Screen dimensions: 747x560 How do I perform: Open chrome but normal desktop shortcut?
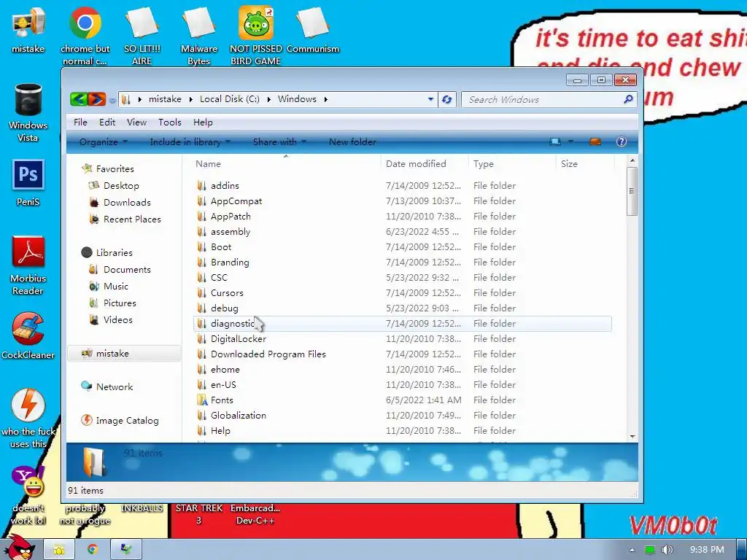click(85, 36)
